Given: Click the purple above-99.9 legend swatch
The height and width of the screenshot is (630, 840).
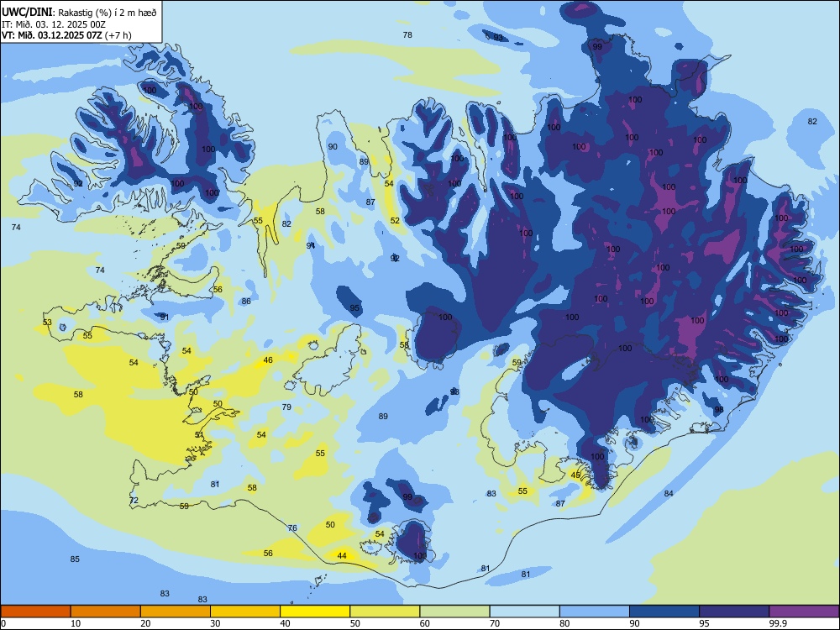Looking at the screenshot, I should 804,612.
